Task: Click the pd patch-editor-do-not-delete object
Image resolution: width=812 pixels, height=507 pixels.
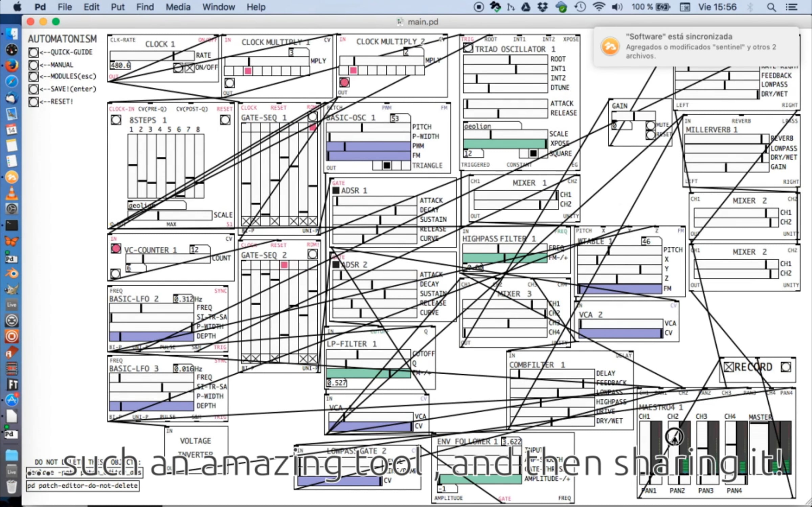Action: tap(83, 486)
